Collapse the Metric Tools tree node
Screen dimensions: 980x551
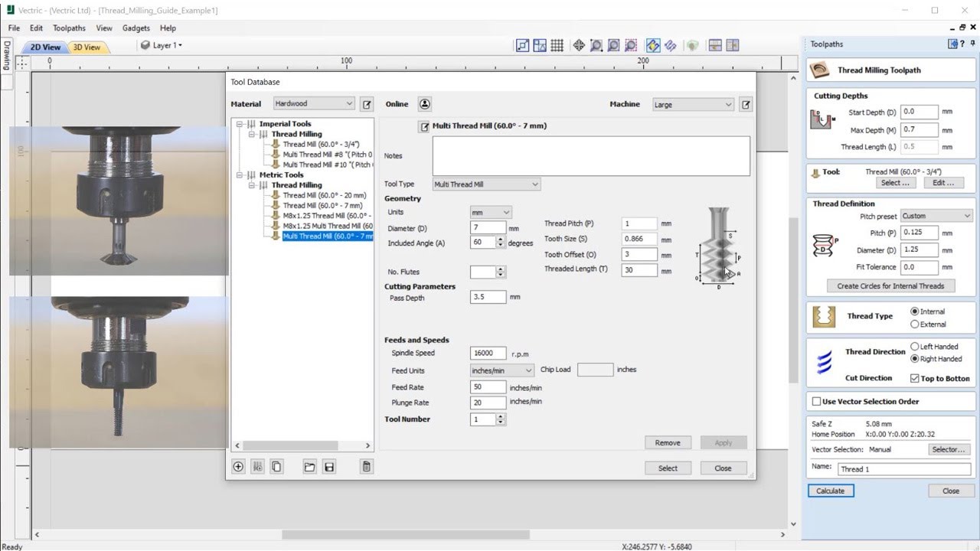click(x=239, y=175)
